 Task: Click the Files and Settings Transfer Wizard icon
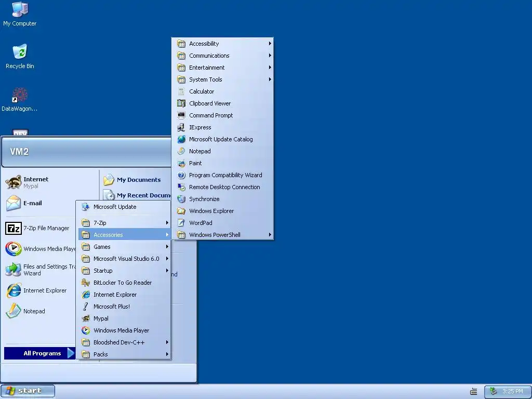(x=14, y=270)
